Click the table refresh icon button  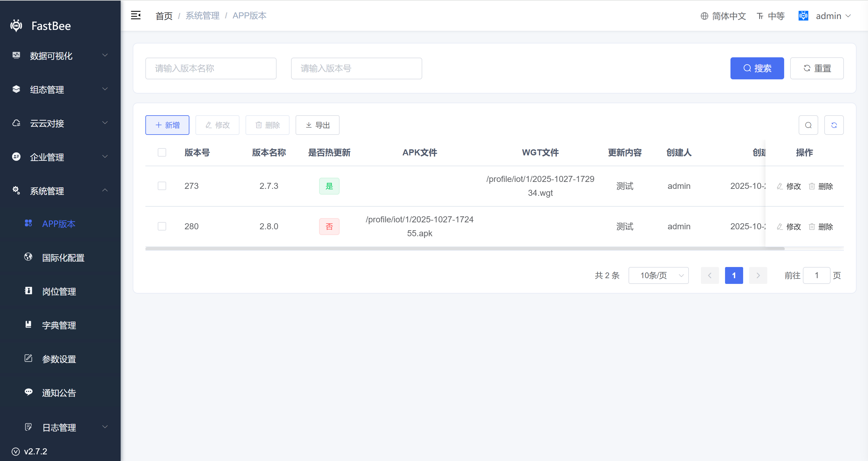tap(834, 125)
